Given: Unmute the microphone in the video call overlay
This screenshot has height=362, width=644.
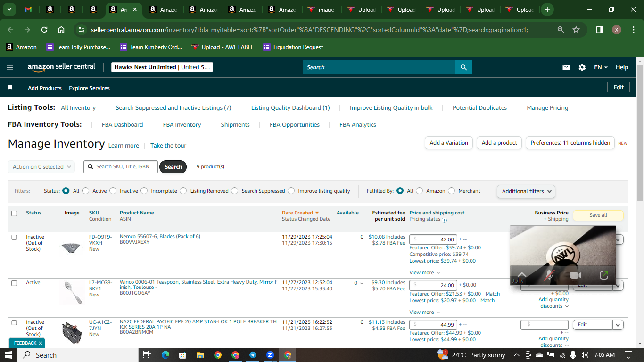Looking at the screenshot, I should point(549,275).
